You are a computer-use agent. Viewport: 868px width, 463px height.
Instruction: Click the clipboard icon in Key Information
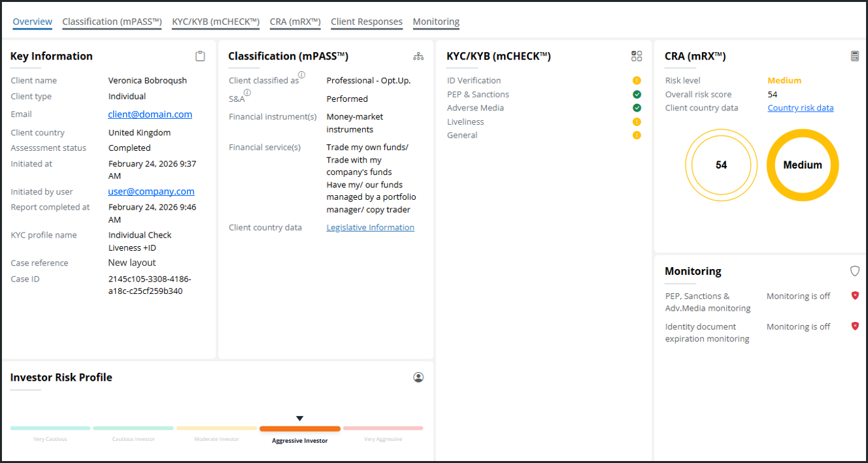[x=200, y=56]
